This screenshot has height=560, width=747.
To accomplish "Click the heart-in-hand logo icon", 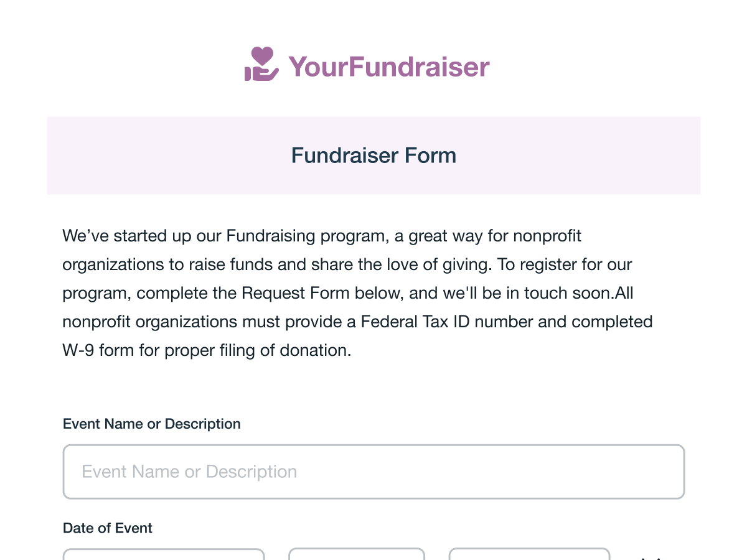I will [x=261, y=64].
